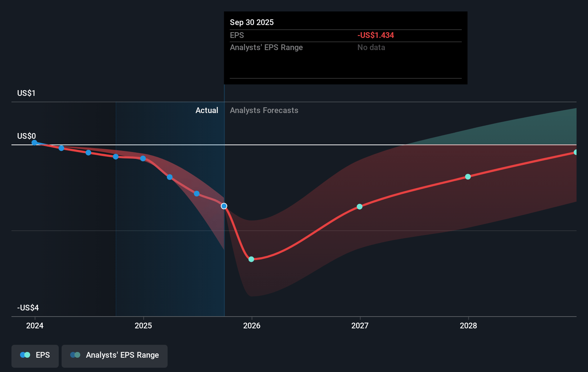The height and width of the screenshot is (372, 588).
Task: Select the 2027 x-axis label
Action: point(360,325)
